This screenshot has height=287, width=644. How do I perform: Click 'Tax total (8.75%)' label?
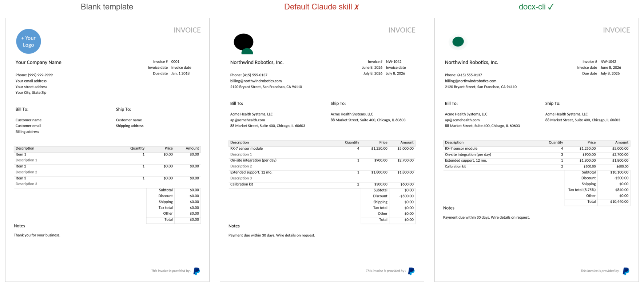(x=582, y=190)
